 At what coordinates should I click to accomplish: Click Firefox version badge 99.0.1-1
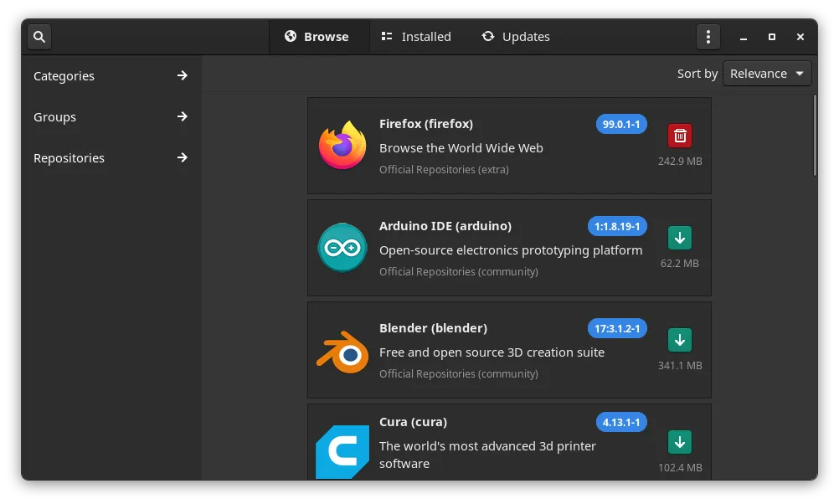coord(621,124)
